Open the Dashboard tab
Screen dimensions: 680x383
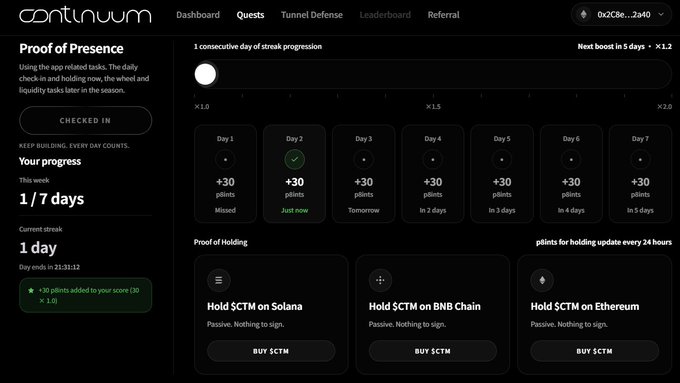[198, 15]
